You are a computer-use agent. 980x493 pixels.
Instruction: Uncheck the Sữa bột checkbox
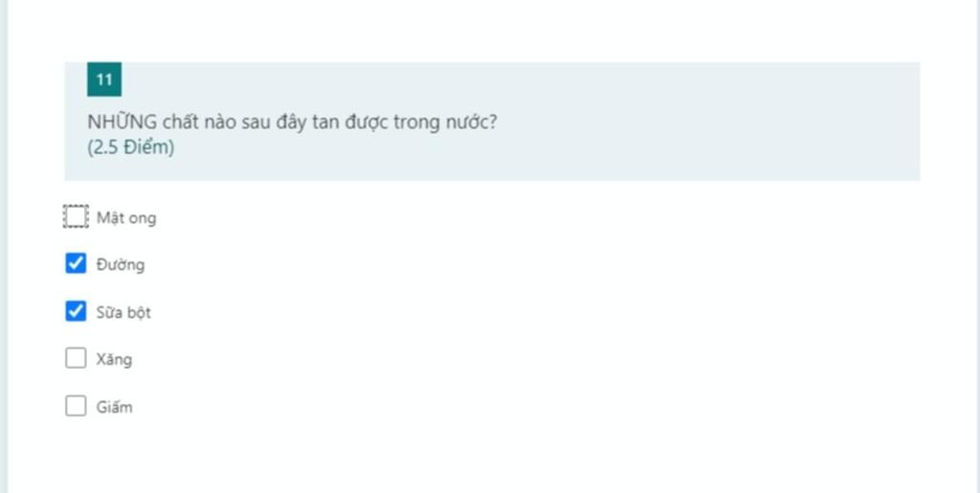pos(76,311)
